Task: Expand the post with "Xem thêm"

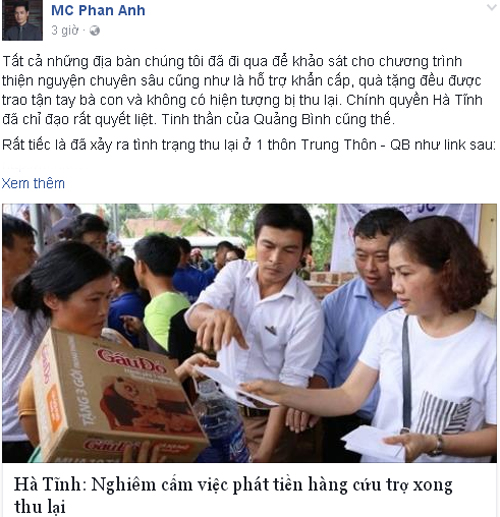Action: tap(33, 183)
